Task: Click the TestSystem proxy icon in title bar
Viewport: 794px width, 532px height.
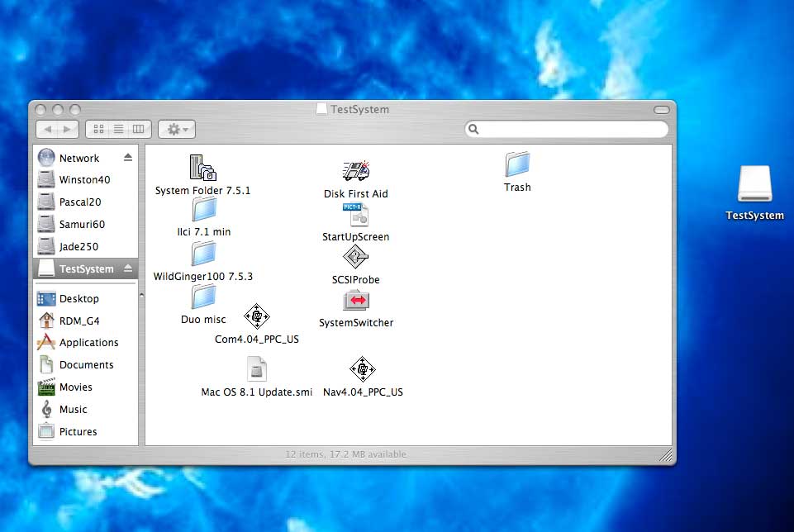Action: pyautogui.click(x=321, y=109)
